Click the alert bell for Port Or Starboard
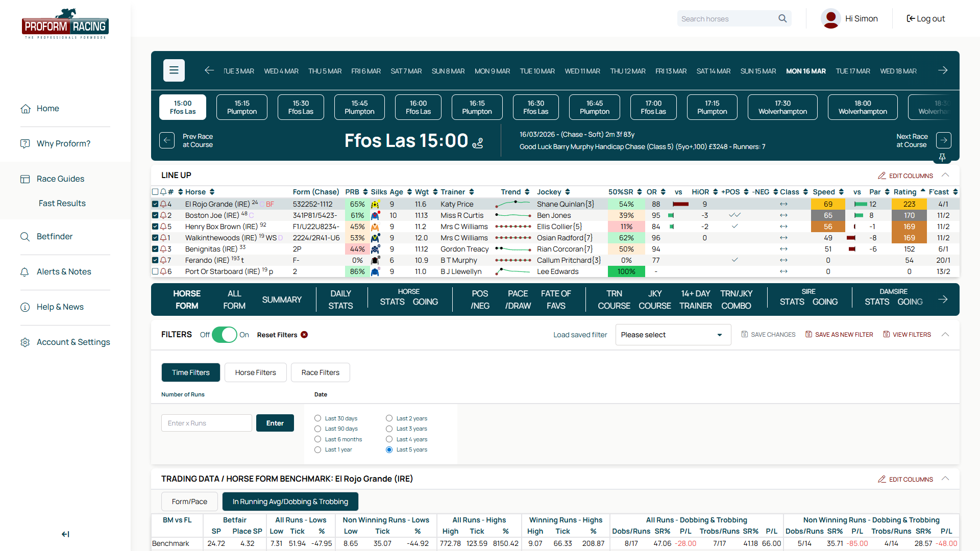The image size is (980, 551). (x=163, y=271)
